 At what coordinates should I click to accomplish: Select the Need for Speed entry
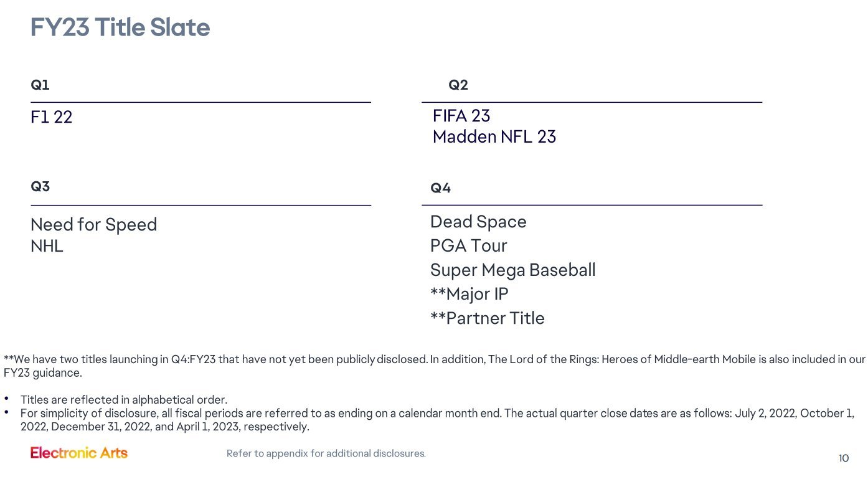93,225
